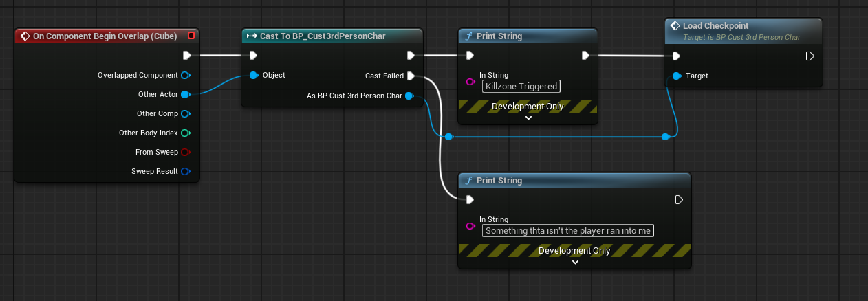The height and width of the screenshot is (301, 868).
Task: Click the 'Sweep Result' label
Action: click(155, 171)
